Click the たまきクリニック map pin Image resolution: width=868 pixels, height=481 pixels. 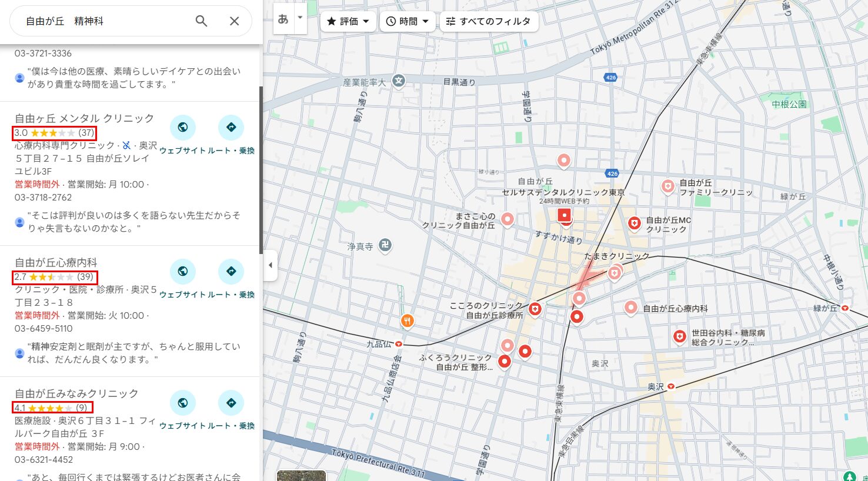(x=615, y=273)
